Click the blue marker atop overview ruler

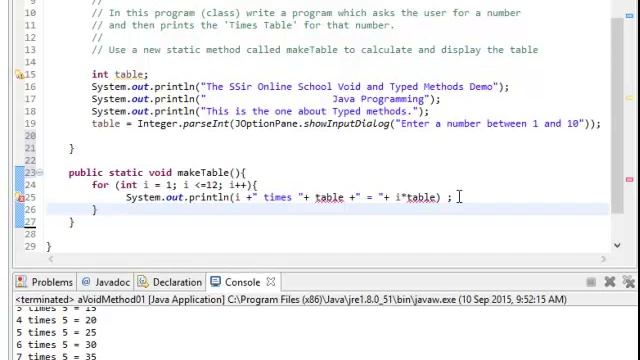coord(629,16)
